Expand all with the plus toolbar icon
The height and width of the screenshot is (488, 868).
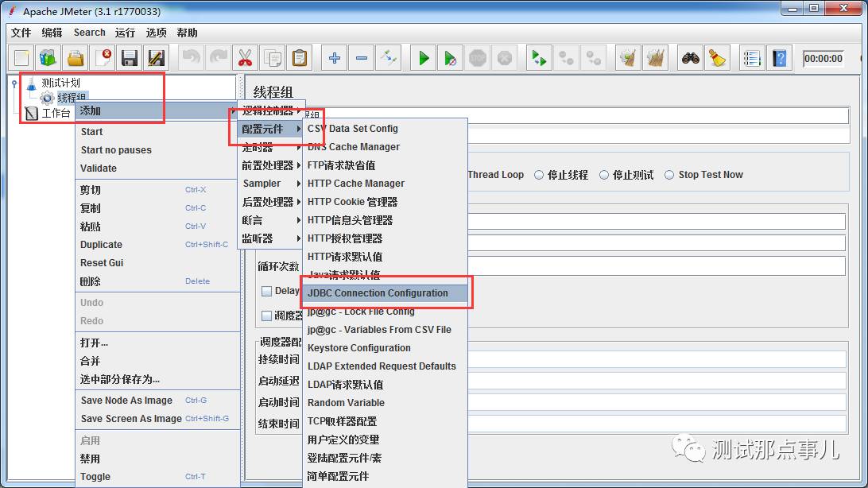pos(335,58)
